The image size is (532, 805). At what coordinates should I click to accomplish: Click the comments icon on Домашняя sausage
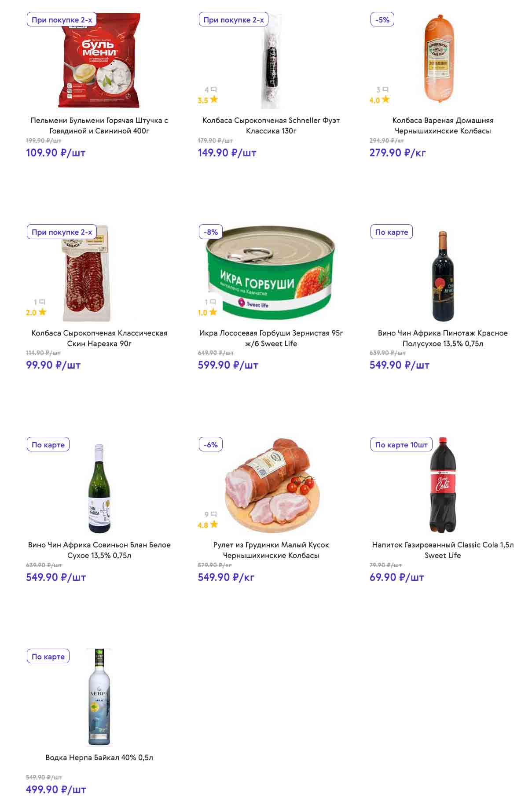click(385, 90)
